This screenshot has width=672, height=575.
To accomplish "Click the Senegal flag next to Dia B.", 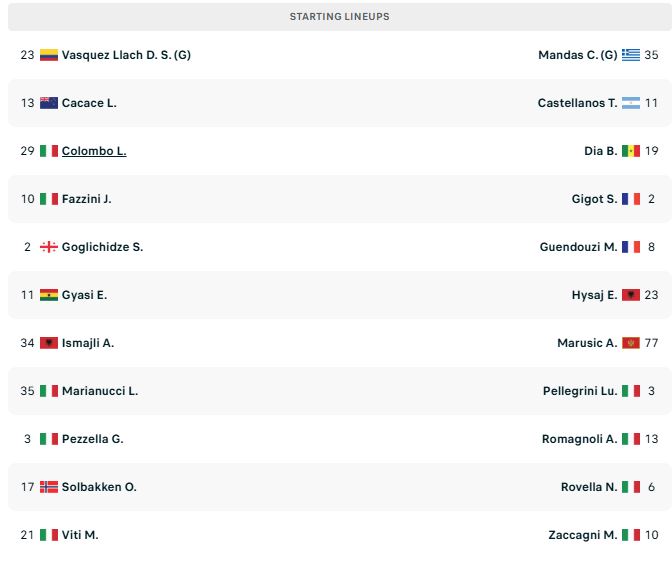I will click(631, 151).
